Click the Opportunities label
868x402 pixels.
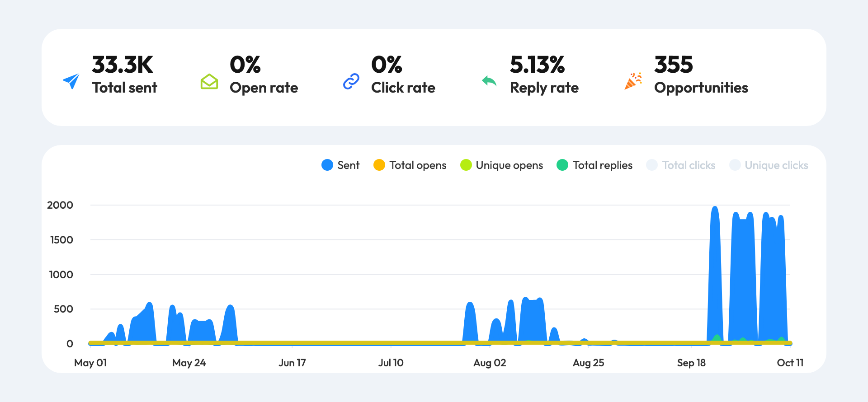coord(701,88)
